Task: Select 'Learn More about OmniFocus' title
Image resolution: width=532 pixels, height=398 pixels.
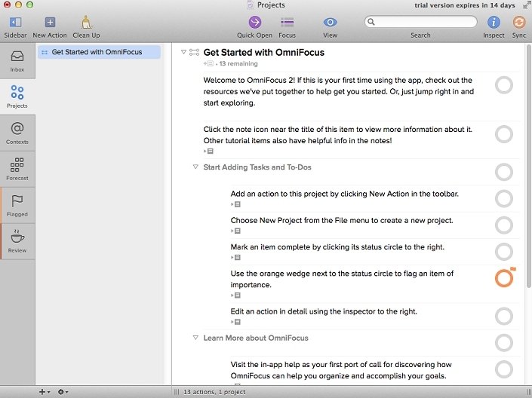Action: point(256,338)
